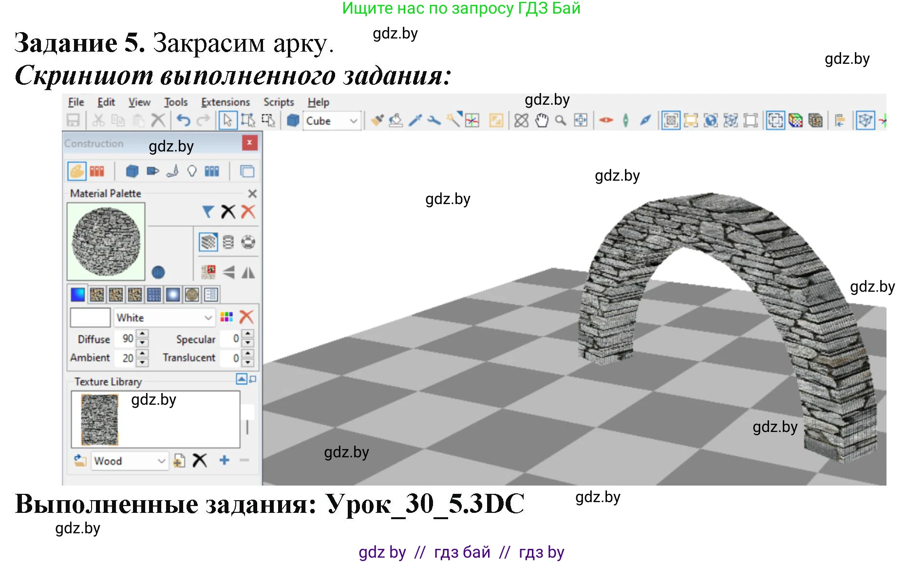Click the blue funnel icon in Material Palette
Viewport: 924px width, 563px height.
click(208, 212)
